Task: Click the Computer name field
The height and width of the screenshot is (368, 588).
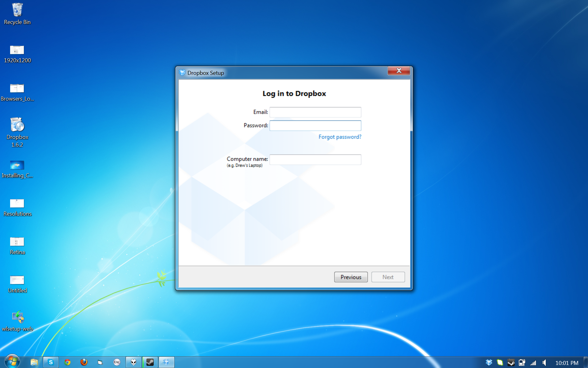Action: click(x=315, y=159)
